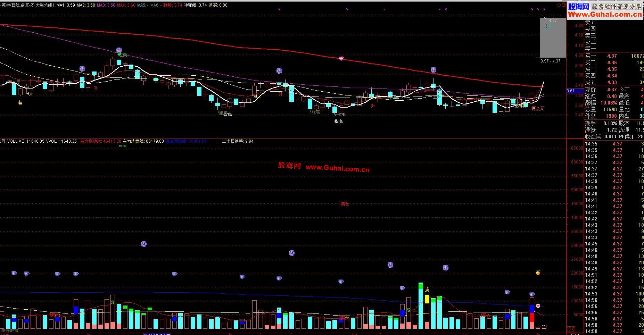Click the 换手 0.10% value
The width and height of the screenshot is (644, 335).
tap(610, 123)
